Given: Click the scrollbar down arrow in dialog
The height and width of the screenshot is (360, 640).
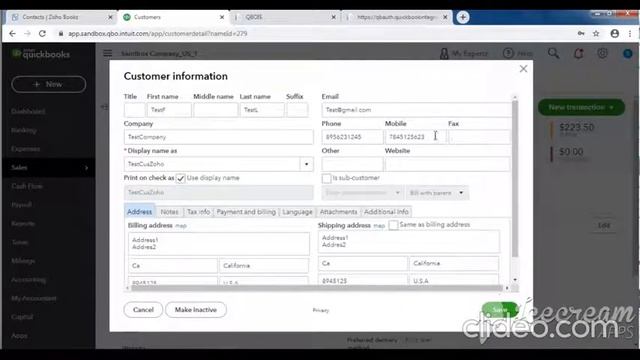Looking at the screenshot, I should click(515, 280).
